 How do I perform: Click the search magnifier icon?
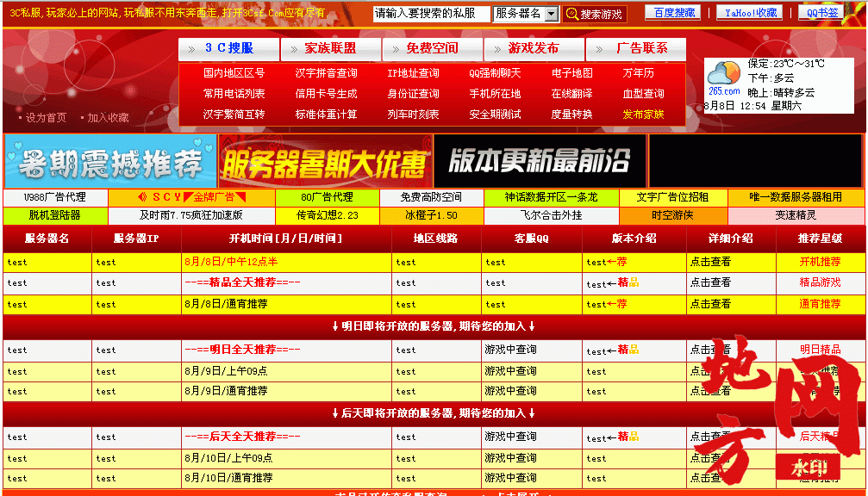(x=572, y=14)
